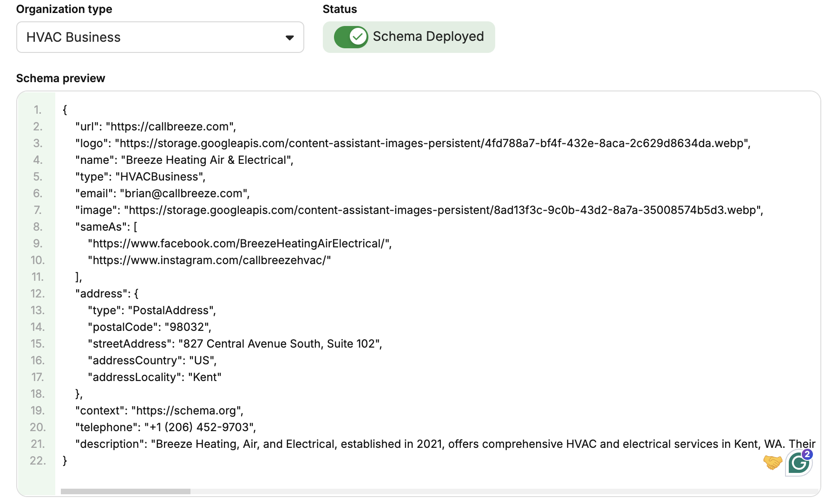Click the Schema preview label
Screen dimensions: 825x504
point(61,78)
